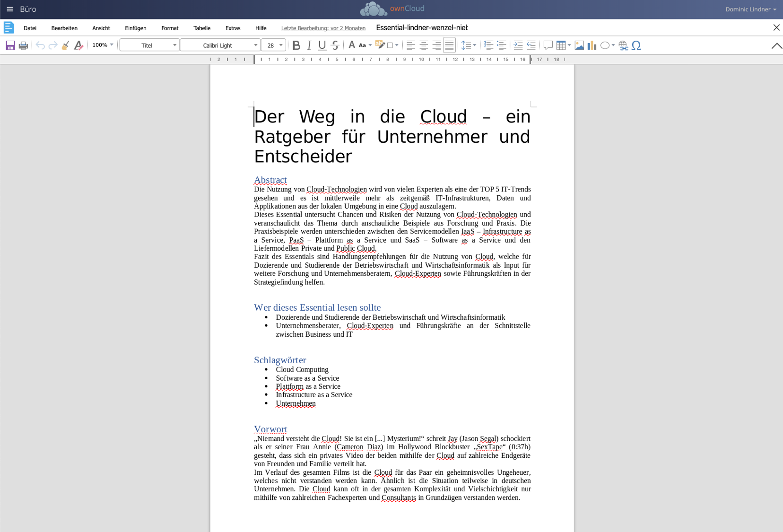Screen dimensions: 783x532
Task: Click the heading Wer dieses Essential lesen sollte
Action: coord(317,307)
